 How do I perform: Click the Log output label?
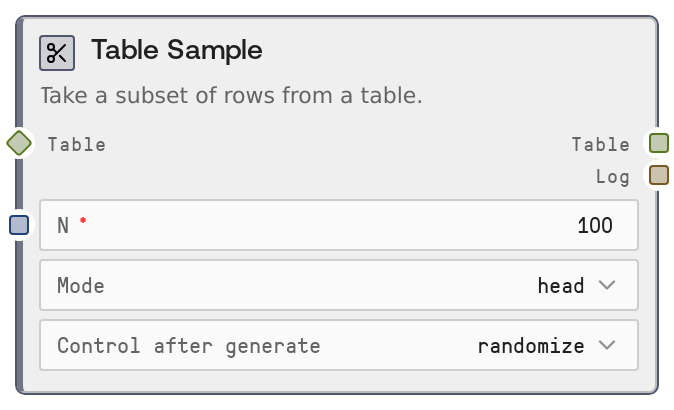click(x=613, y=177)
